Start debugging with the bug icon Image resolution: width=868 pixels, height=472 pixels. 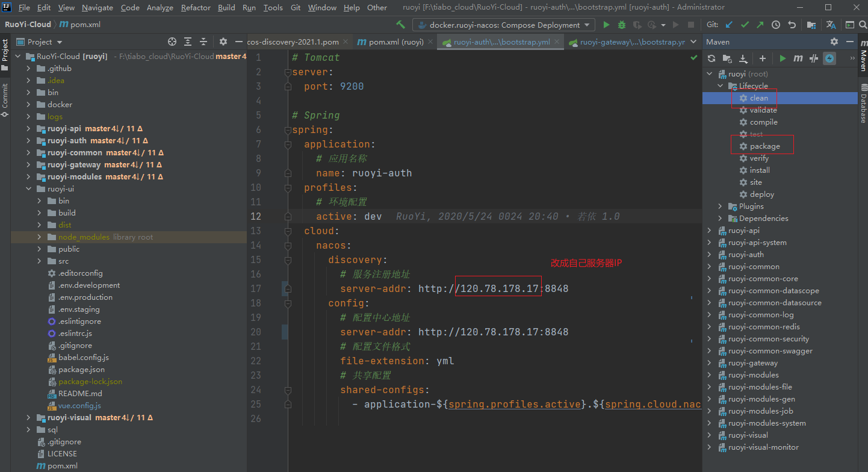point(622,25)
